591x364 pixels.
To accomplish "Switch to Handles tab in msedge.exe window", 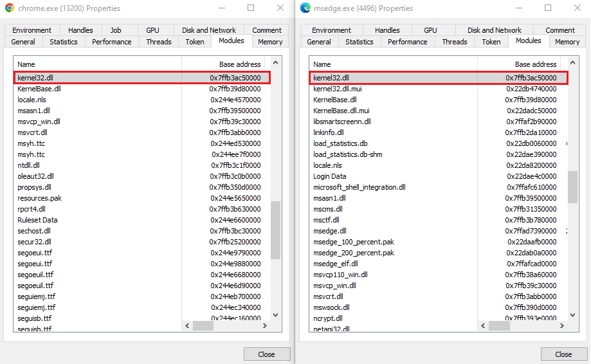I will click(387, 30).
